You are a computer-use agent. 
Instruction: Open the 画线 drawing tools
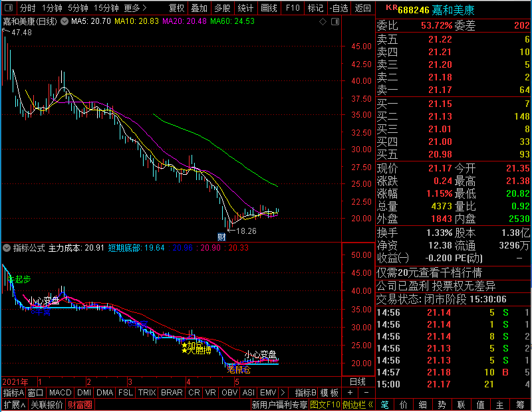[269, 8]
